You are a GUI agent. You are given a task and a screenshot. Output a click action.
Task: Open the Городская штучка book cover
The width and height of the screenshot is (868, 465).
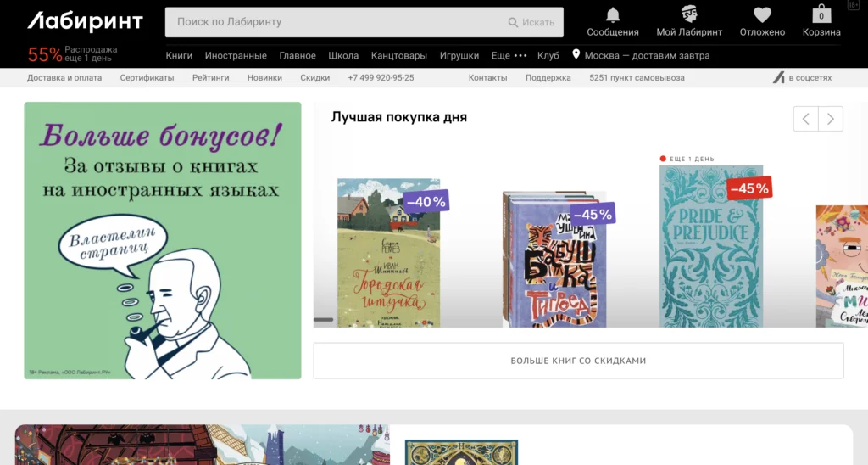388,253
